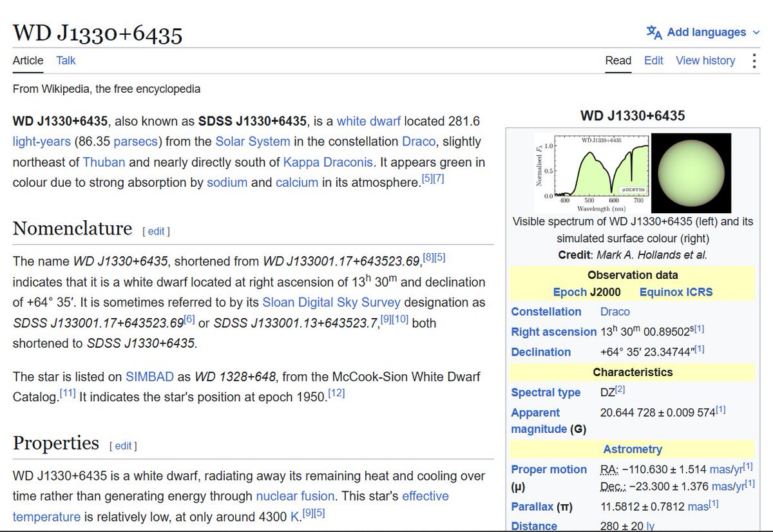Open the Draco link in the infobox
The width and height of the screenshot is (773, 532).
click(615, 312)
